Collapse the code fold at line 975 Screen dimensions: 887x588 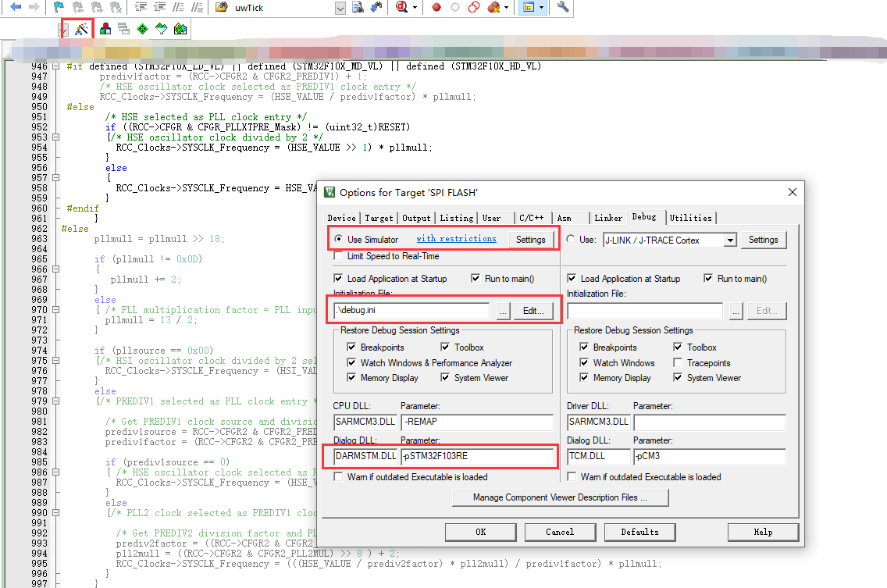click(x=55, y=361)
